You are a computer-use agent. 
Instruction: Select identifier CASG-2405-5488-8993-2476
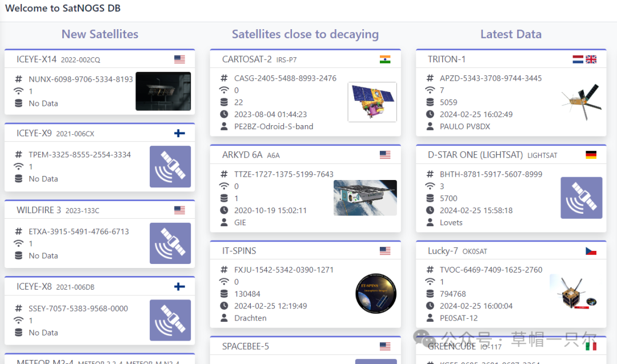coord(285,78)
